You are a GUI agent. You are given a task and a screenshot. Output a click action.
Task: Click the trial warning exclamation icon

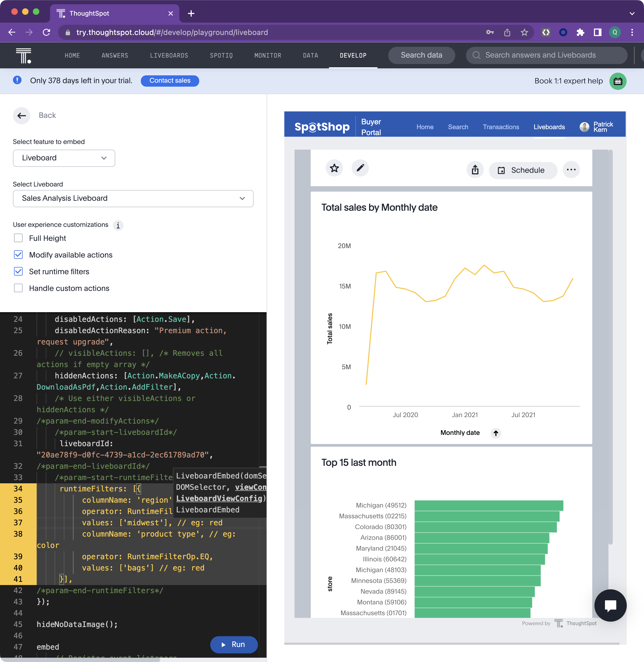tap(17, 80)
